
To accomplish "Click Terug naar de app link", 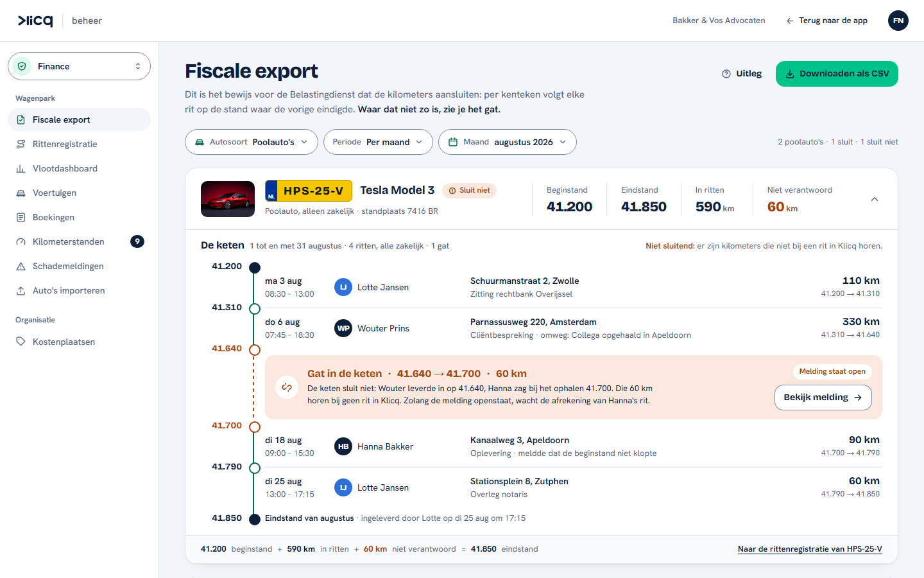I will coord(826,21).
